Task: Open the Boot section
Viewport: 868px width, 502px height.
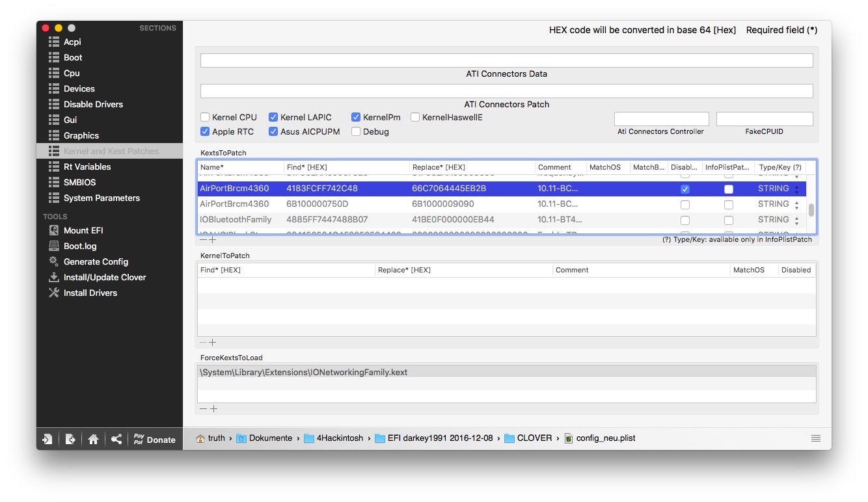Action: coord(73,57)
